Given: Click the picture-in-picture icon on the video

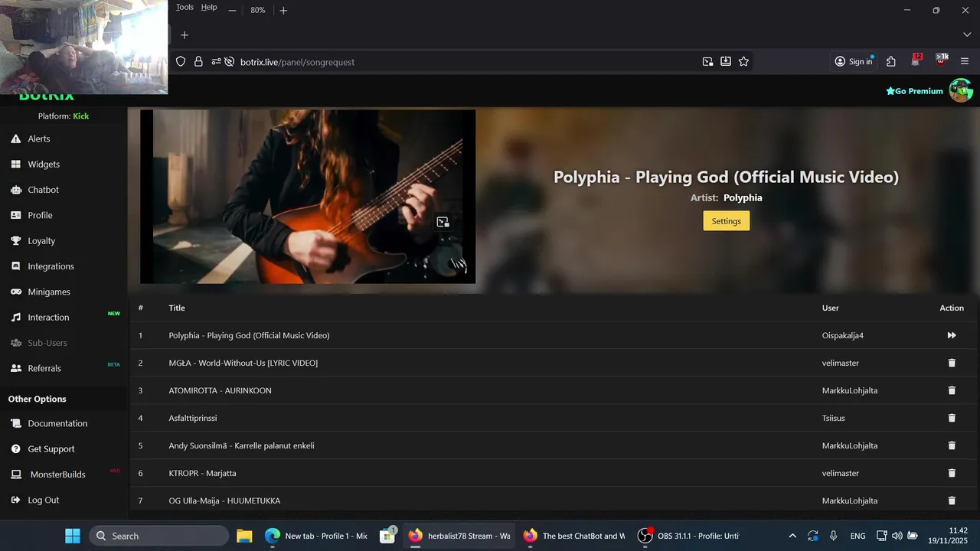Looking at the screenshot, I should (443, 222).
